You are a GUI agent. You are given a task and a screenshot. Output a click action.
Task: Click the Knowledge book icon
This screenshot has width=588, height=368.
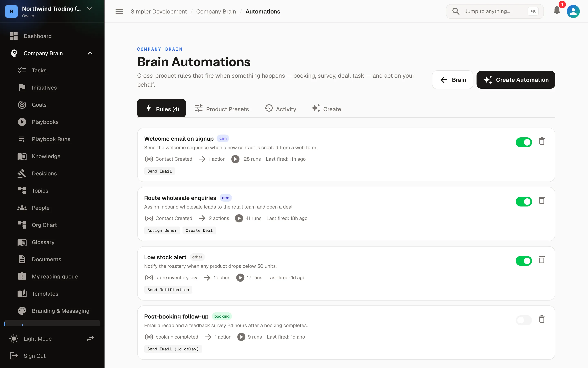coord(22,156)
